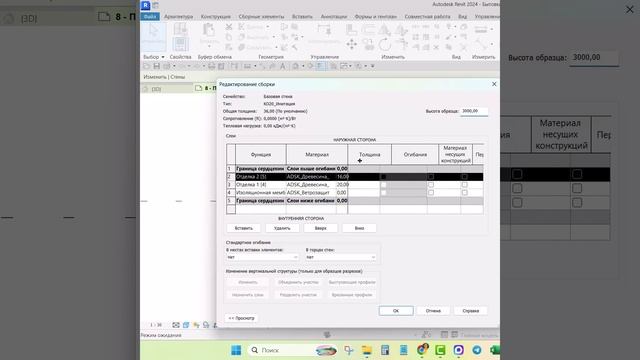
Task: Toggle the wraps checkbox for Отделка 1 [4]
Action: pyautogui.click(x=383, y=184)
